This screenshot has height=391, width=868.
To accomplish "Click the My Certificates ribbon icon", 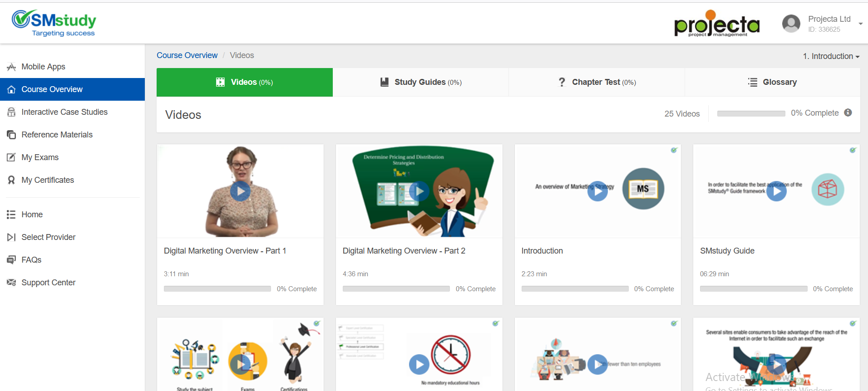I will click(x=11, y=180).
